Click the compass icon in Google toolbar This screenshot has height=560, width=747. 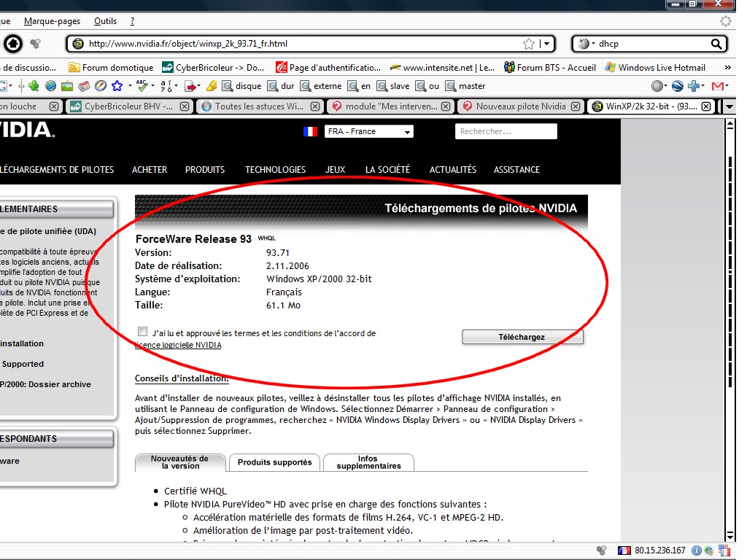[101, 86]
